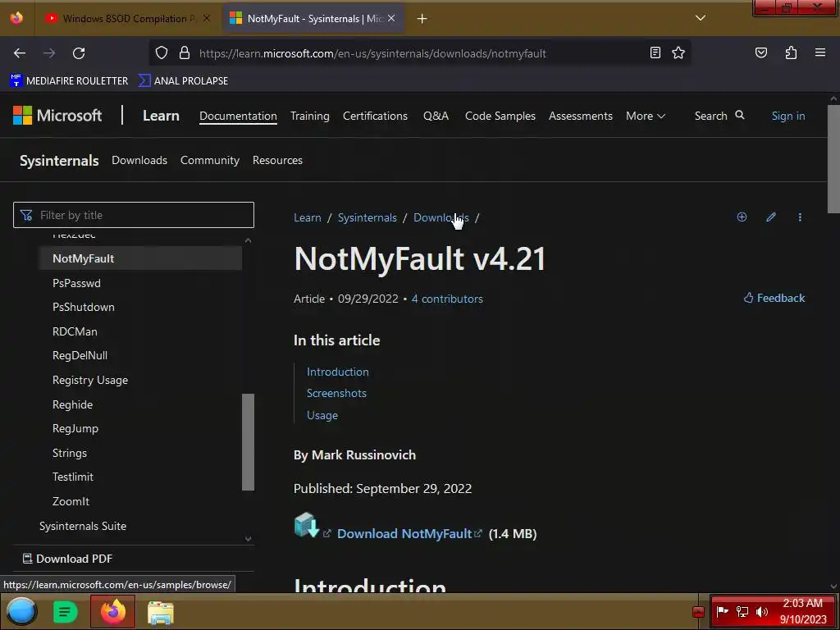
Task: Jump to the Screenshots section link
Action: click(336, 393)
